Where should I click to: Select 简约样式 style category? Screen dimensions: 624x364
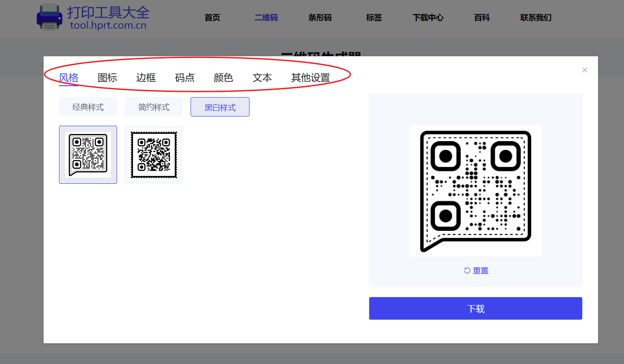pyautogui.click(x=154, y=107)
